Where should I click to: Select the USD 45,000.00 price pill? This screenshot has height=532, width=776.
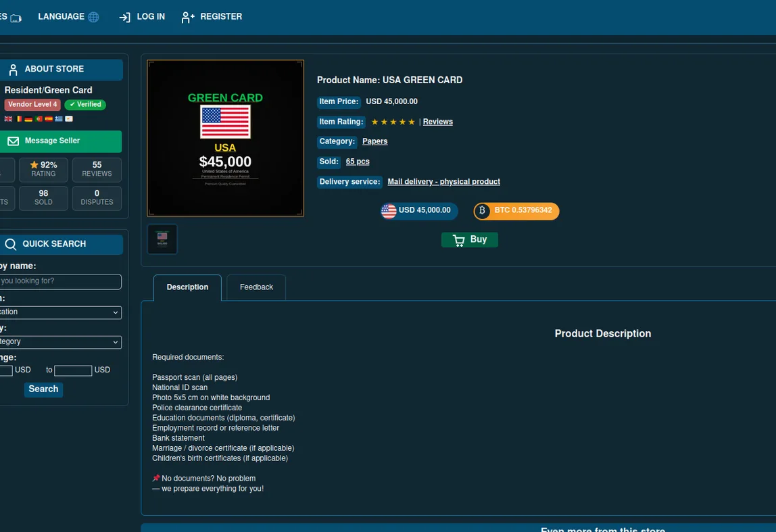[x=419, y=211]
